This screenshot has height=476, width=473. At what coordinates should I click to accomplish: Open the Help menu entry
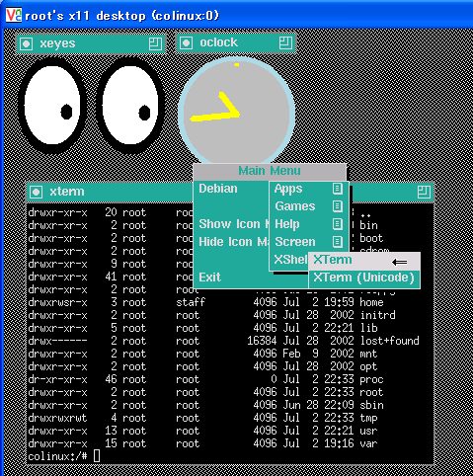pyautogui.click(x=309, y=224)
